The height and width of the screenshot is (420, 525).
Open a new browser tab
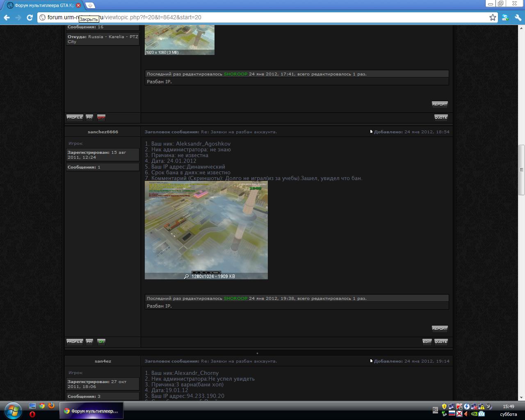point(90,5)
